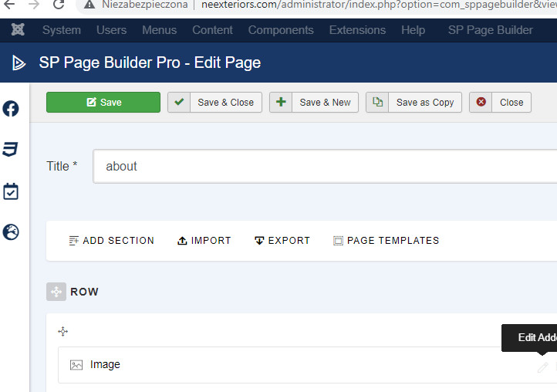557x392 pixels.
Task: Click 'SP Page Builder Pro - Edit Page' heading
Action: coord(150,63)
